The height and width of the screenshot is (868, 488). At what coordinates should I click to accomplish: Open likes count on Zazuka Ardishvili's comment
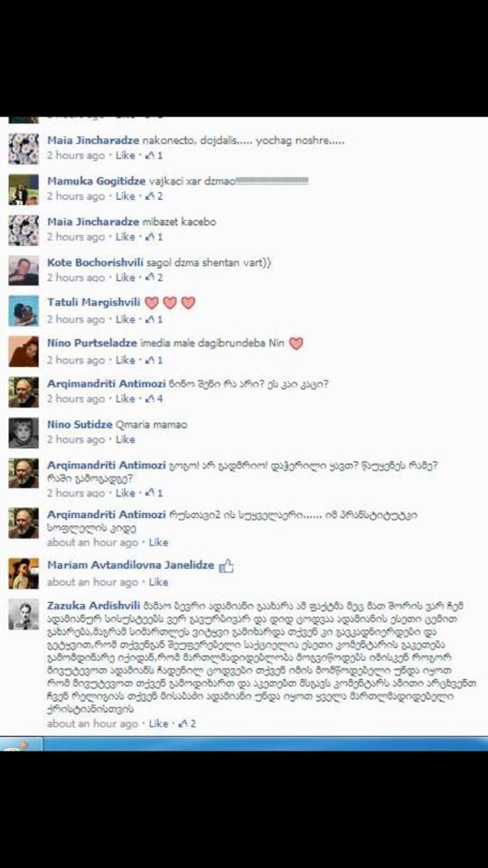pyautogui.click(x=187, y=723)
